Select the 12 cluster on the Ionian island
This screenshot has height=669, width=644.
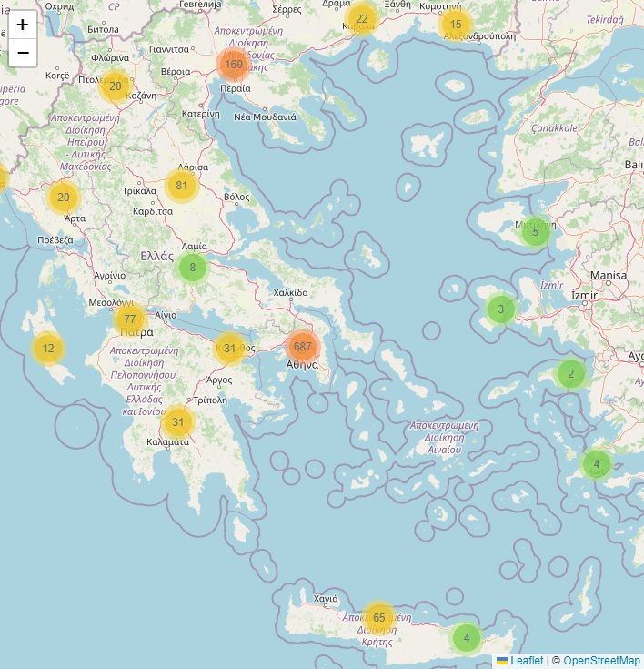pos(48,349)
